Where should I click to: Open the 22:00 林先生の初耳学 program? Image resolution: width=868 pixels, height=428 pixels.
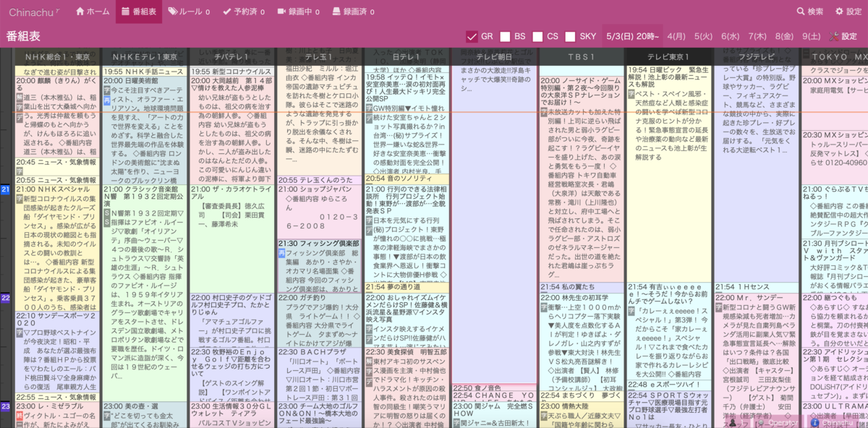(582, 341)
